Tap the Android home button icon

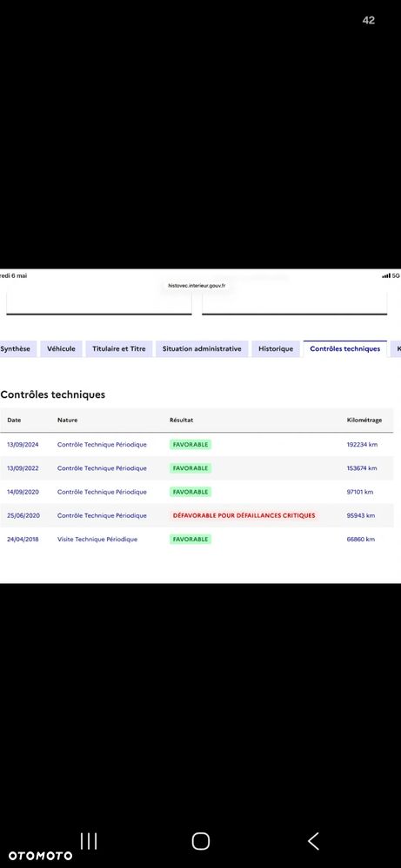coord(200,841)
